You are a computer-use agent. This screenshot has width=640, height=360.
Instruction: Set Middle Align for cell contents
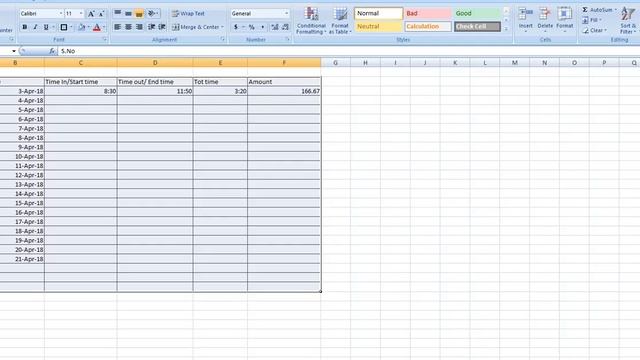coord(128,13)
